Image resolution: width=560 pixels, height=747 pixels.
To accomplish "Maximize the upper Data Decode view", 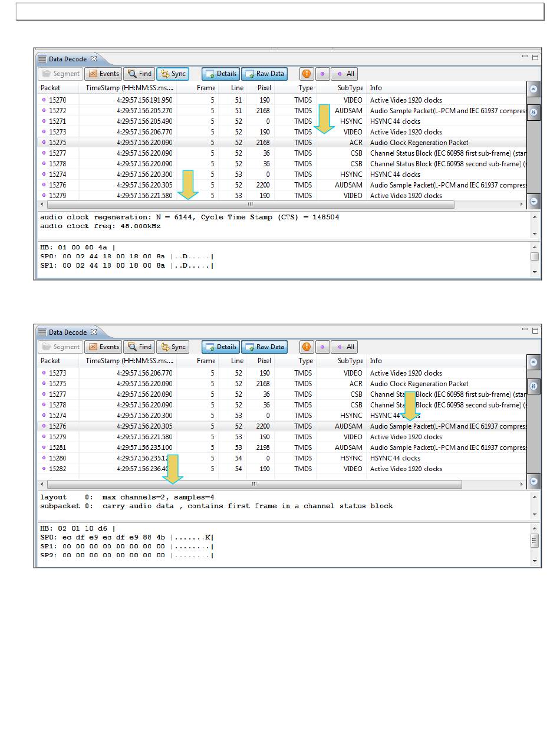I will pyautogui.click(x=535, y=57).
